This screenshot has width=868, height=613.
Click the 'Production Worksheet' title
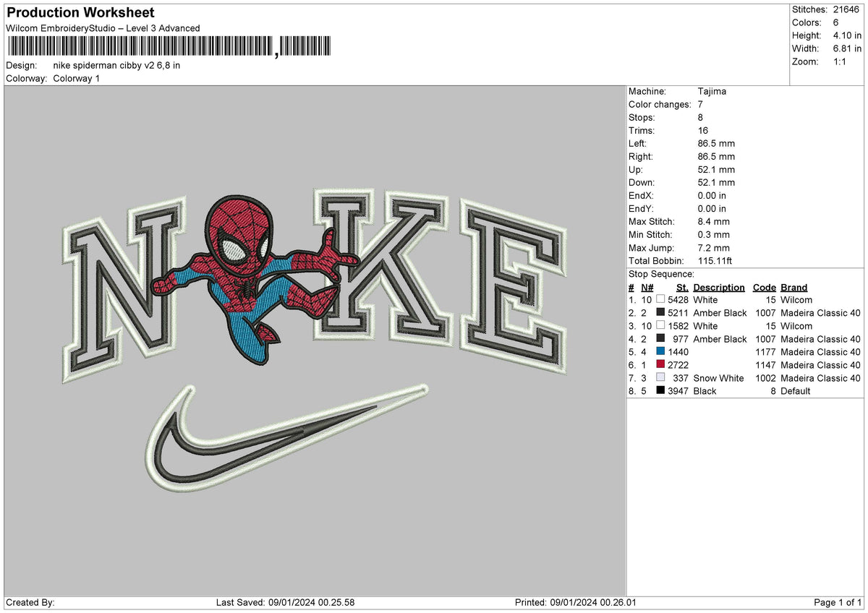80,13
